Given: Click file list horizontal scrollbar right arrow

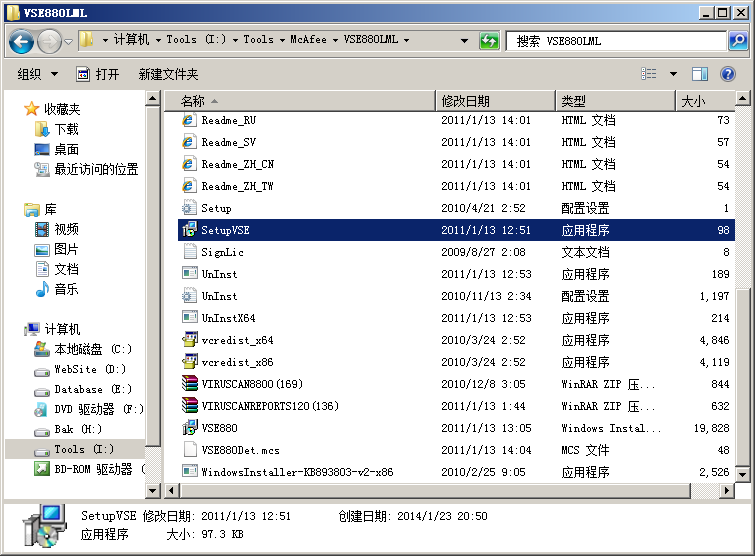Looking at the screenshot, I should click(727, 491).
